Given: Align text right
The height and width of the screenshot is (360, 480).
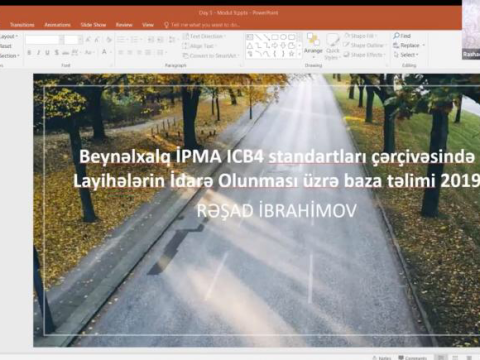Looking at the screenshot, I should pyautogui.click(x=139, y=53).
